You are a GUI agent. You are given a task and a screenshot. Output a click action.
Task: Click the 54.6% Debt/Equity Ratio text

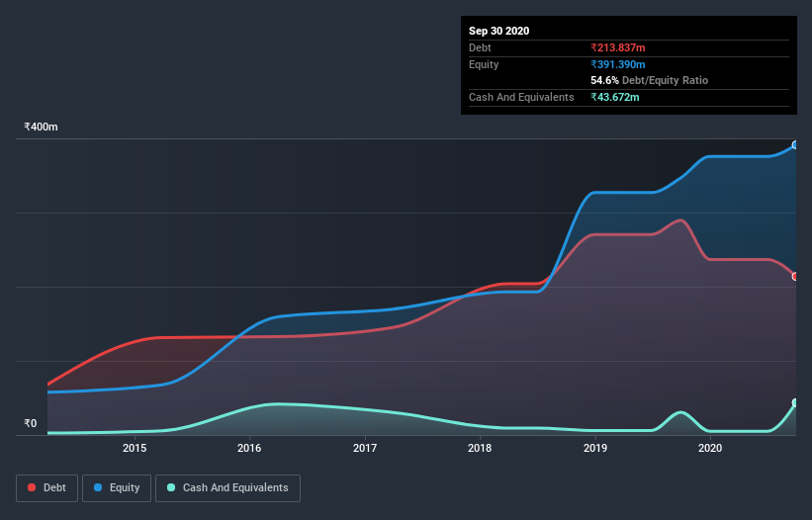tap(650, 80)
